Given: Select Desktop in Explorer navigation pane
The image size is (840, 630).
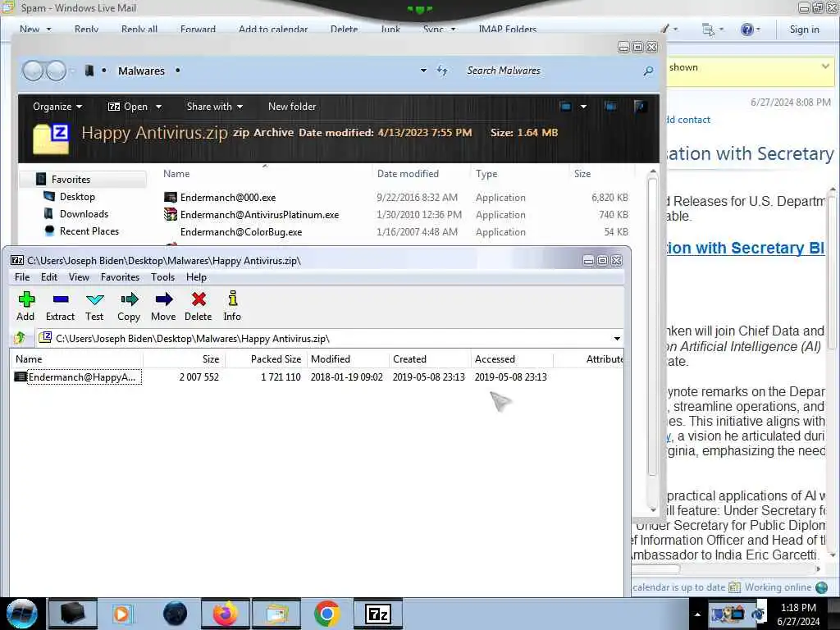Looking at the screenshot, I should tap(77, 197).
